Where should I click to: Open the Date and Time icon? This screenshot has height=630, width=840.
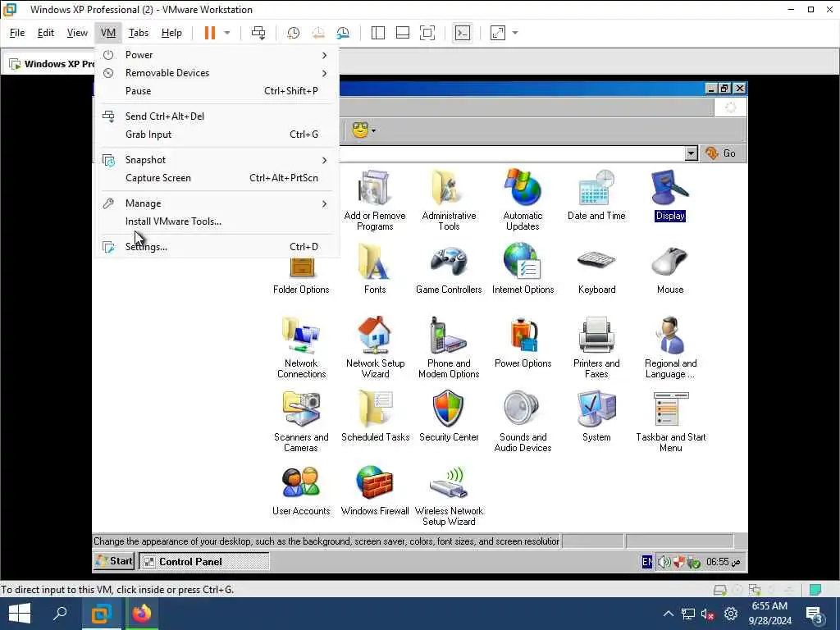coord(596,195)
